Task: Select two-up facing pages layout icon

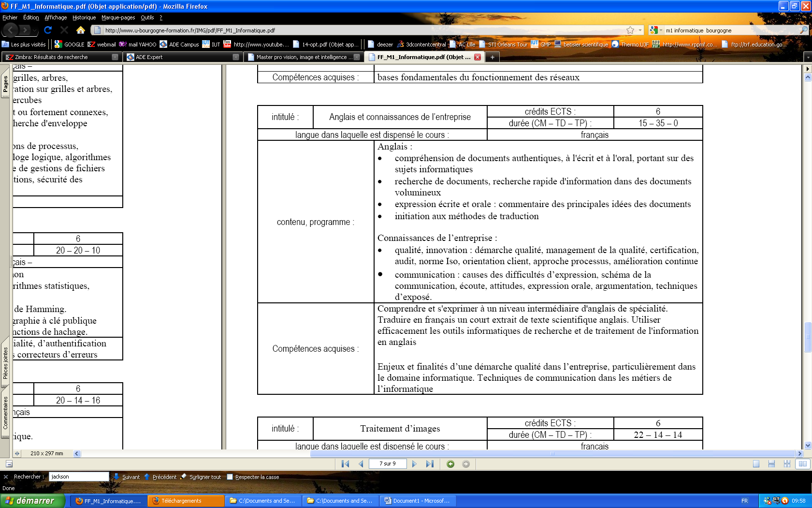Action: [x=803, y=463]
